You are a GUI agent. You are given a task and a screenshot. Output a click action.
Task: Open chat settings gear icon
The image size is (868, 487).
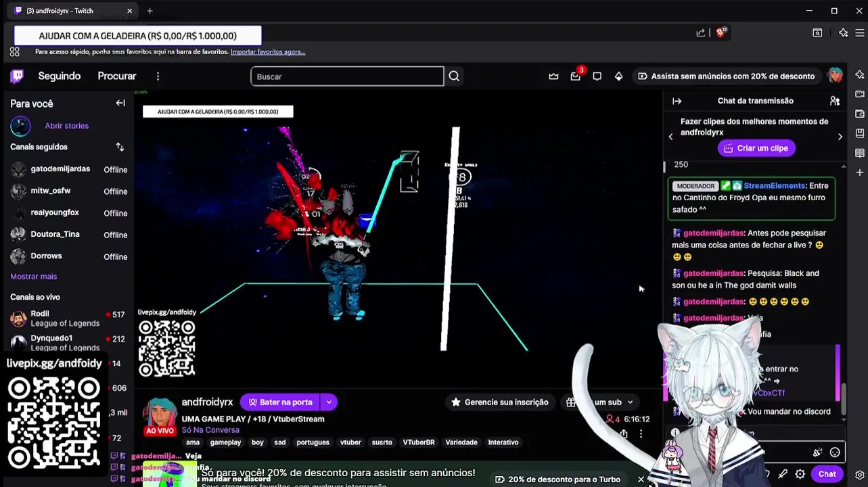800,474
